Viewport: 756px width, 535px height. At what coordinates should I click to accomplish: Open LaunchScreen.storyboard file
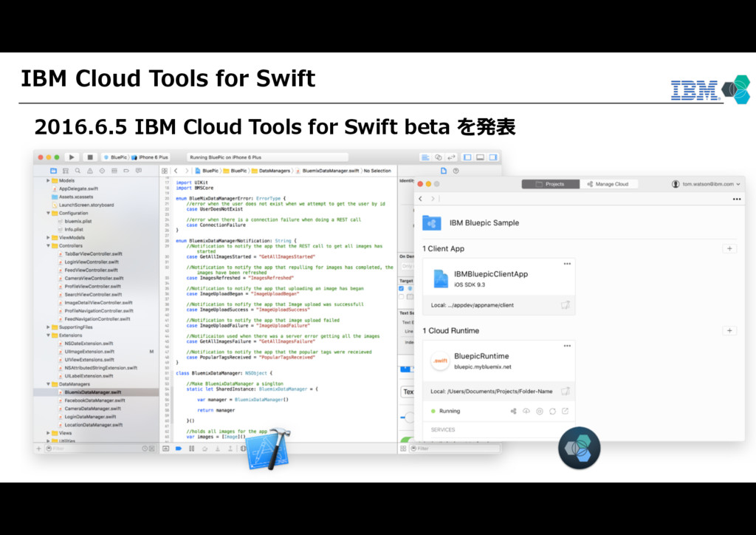(86, 205)
